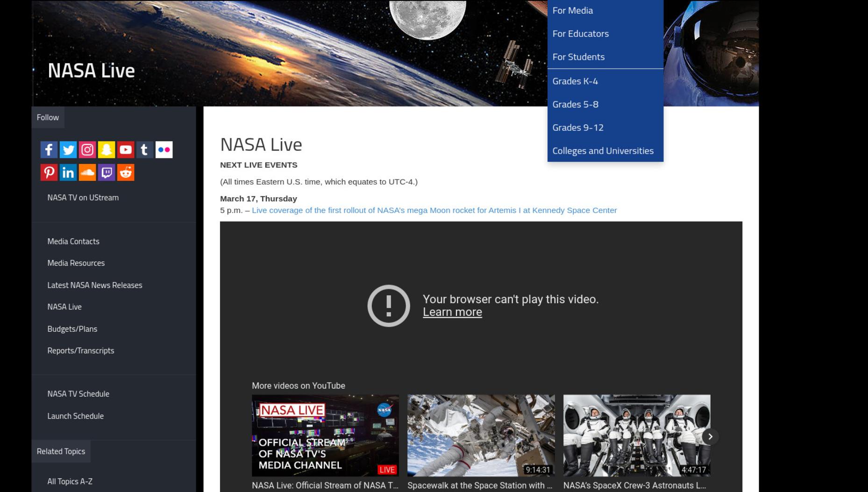Open SpaceX Crew-3 Astronauts video thumbnail
This screenshot has height=492, width=868.
[x=637, y=435]
